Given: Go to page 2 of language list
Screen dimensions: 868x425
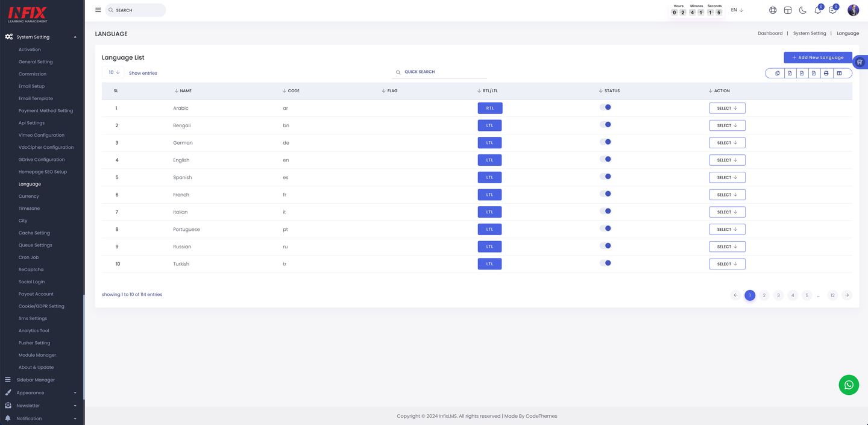Looking at the screenshot, I should coord(764,295).
